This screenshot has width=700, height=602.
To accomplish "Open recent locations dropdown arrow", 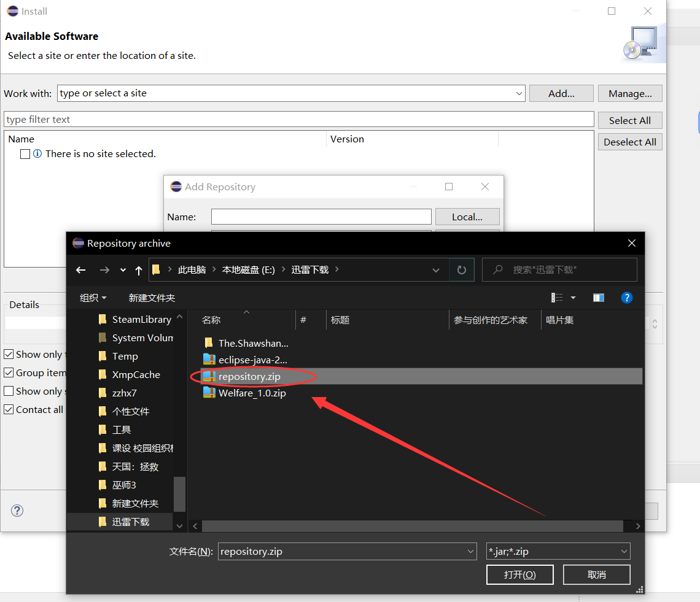I will click(123, 271).
